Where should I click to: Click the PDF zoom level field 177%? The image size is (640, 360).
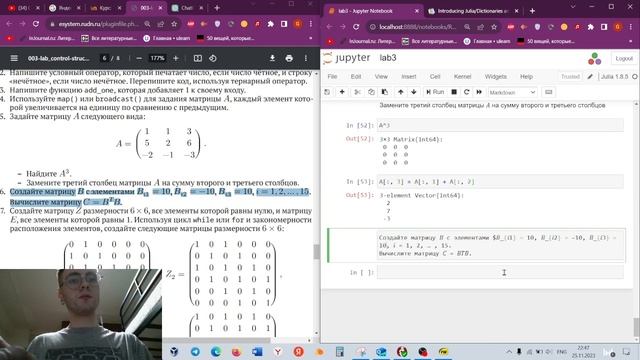click(x=157, y=58)
